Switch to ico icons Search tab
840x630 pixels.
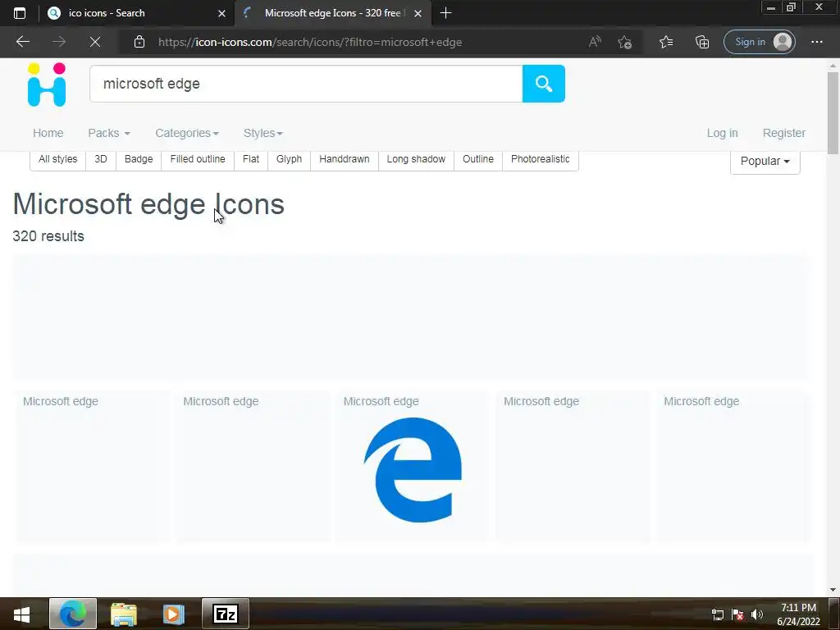(x=137, y=13)
